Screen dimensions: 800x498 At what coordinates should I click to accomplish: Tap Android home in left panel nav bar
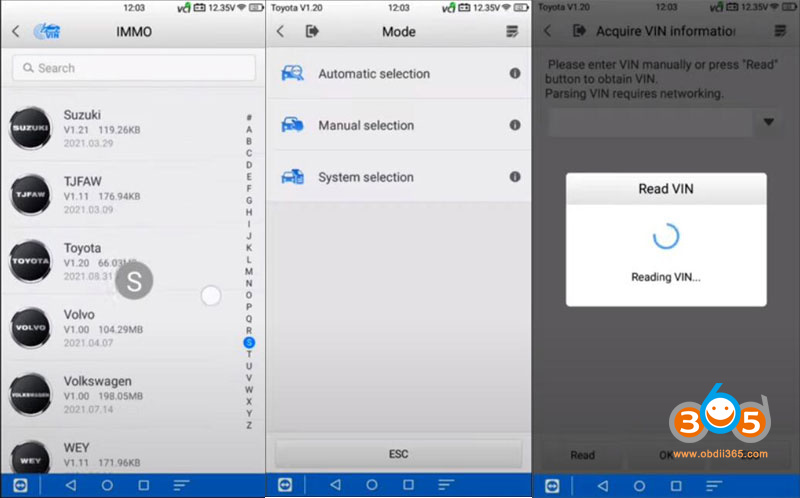(x=107, y=485)
